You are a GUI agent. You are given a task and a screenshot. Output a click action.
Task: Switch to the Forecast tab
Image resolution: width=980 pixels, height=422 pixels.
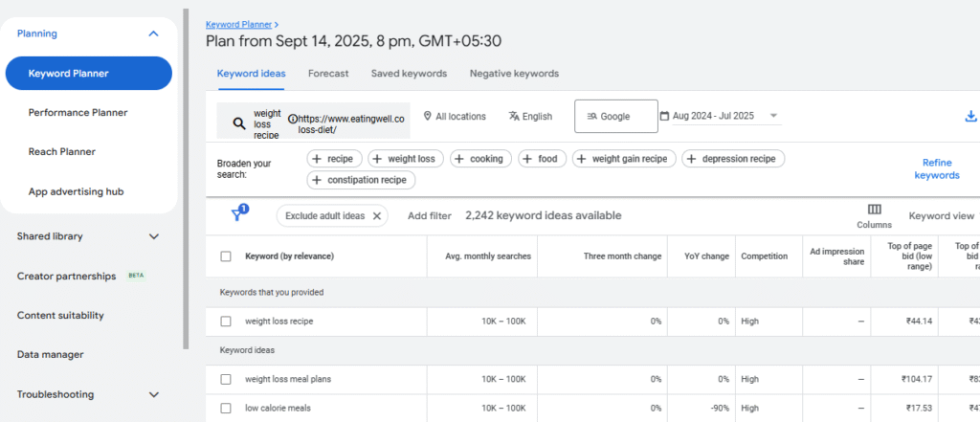click(x=328, y=74)
